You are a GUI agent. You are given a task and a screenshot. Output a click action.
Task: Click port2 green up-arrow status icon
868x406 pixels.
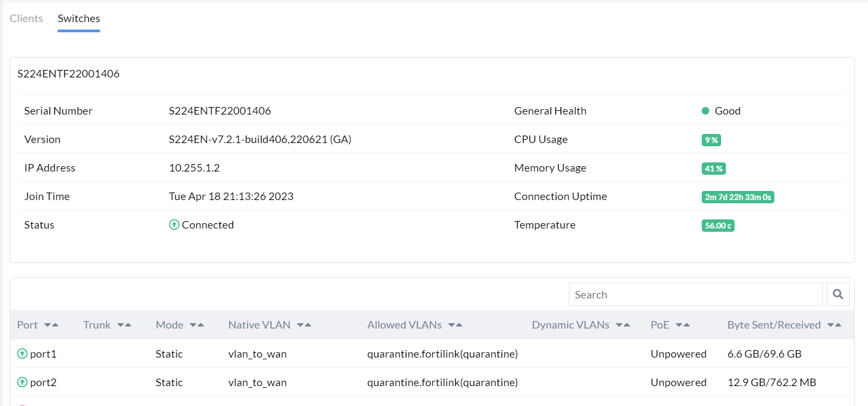(x=22, y=382)
